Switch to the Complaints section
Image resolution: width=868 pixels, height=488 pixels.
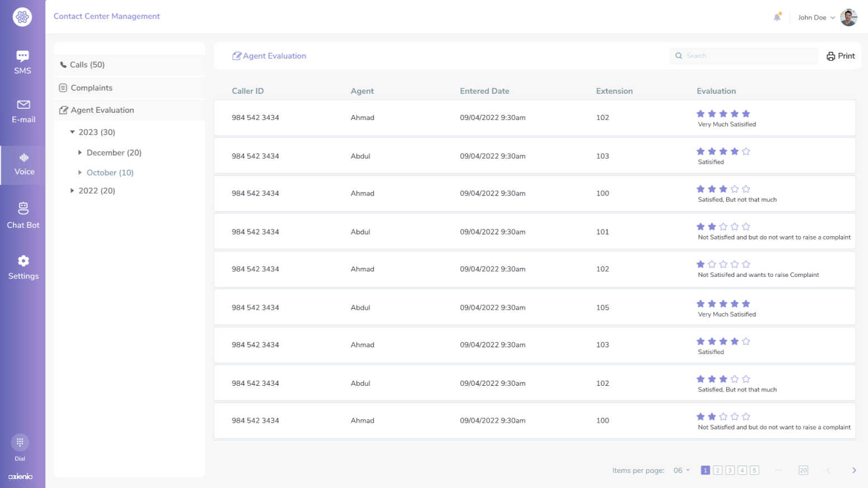(x=91, y=88)
